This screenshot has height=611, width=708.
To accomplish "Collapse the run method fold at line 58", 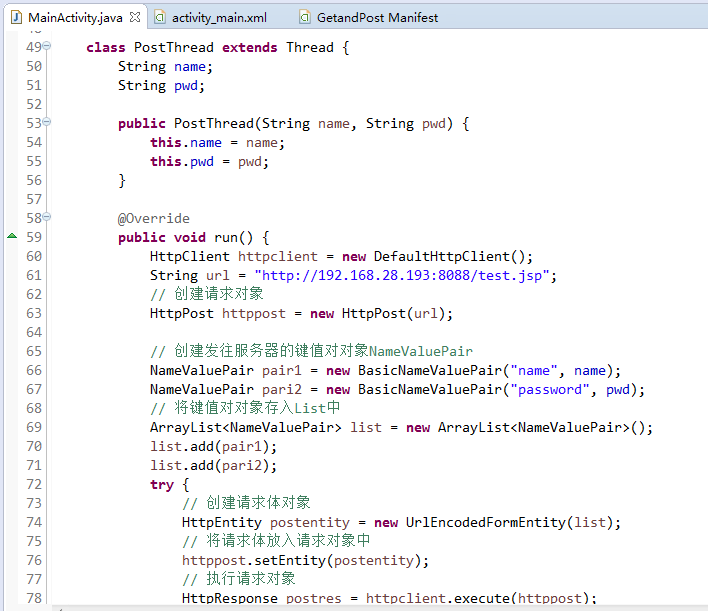I will coord(47,217).
